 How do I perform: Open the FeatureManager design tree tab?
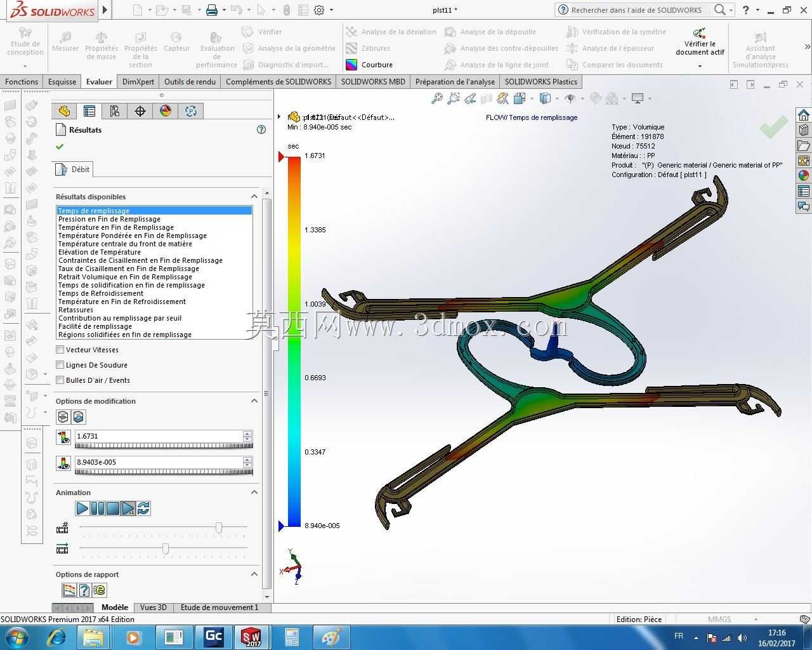64,111
